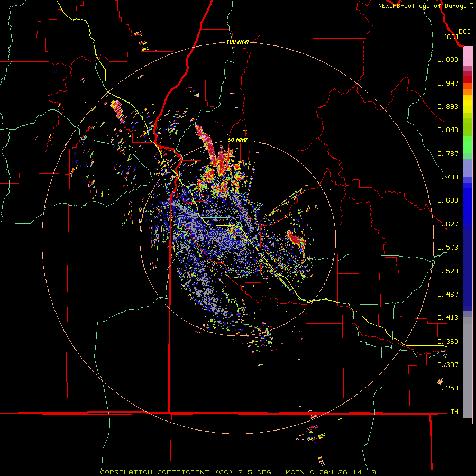Select the 0.840 legend value

click(448, 130)
